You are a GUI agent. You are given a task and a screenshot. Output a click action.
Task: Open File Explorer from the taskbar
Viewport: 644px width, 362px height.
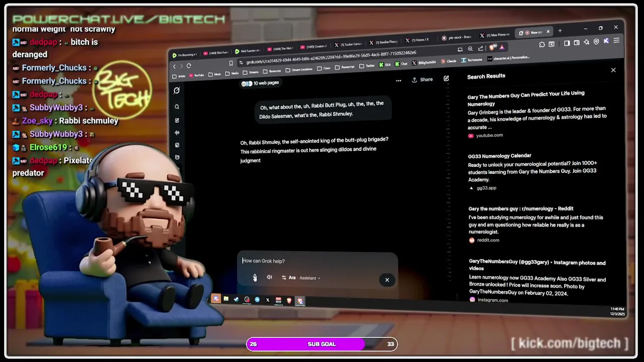click(x=226, y=299)
